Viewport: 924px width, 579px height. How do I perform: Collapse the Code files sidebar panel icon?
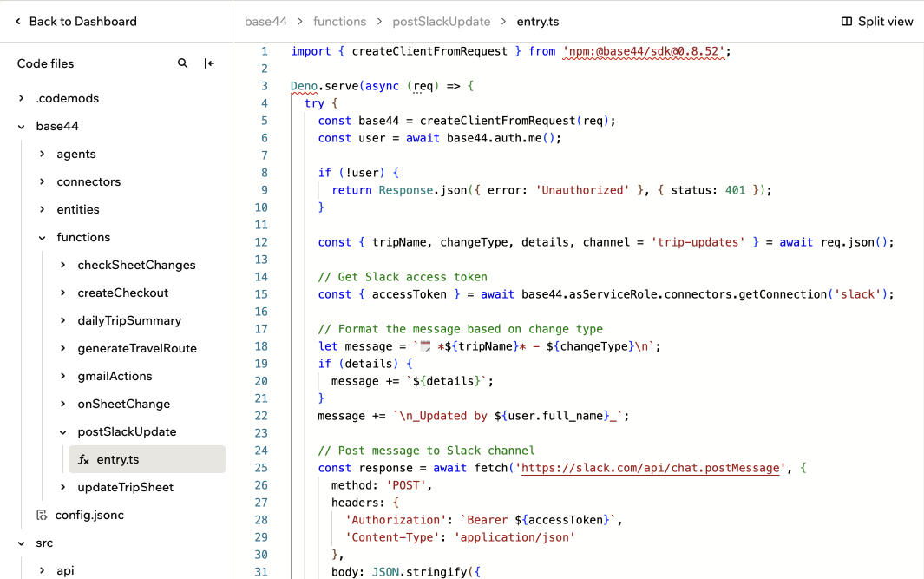(x=209, y=63)
